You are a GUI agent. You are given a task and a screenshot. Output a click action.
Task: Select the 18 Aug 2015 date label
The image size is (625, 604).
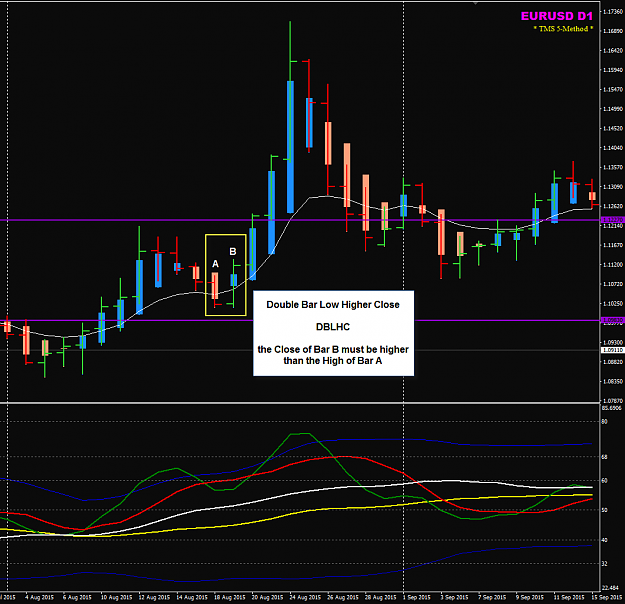[x=230, y=597]
